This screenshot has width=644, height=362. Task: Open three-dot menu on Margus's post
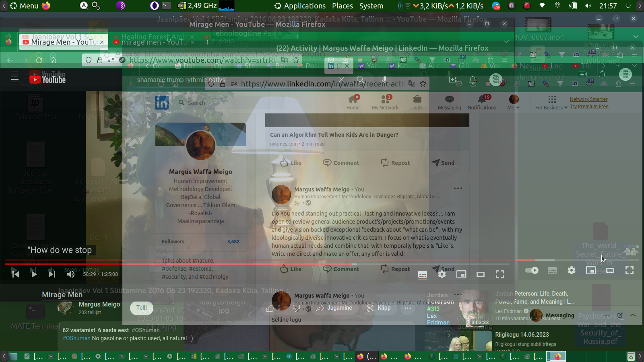[x=458, y=188]
